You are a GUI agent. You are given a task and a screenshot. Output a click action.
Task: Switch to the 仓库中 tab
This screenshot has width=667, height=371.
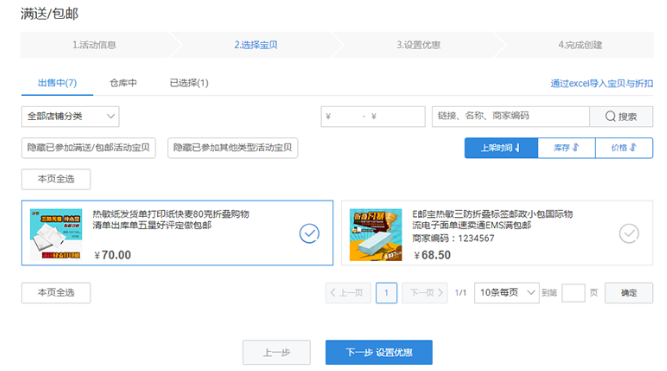[123, 83]
